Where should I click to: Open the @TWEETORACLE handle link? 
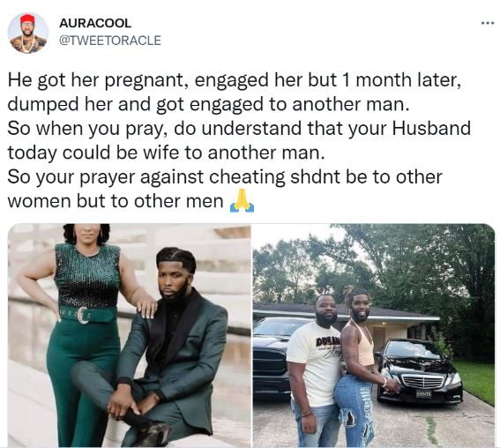[x=110, y=41]
